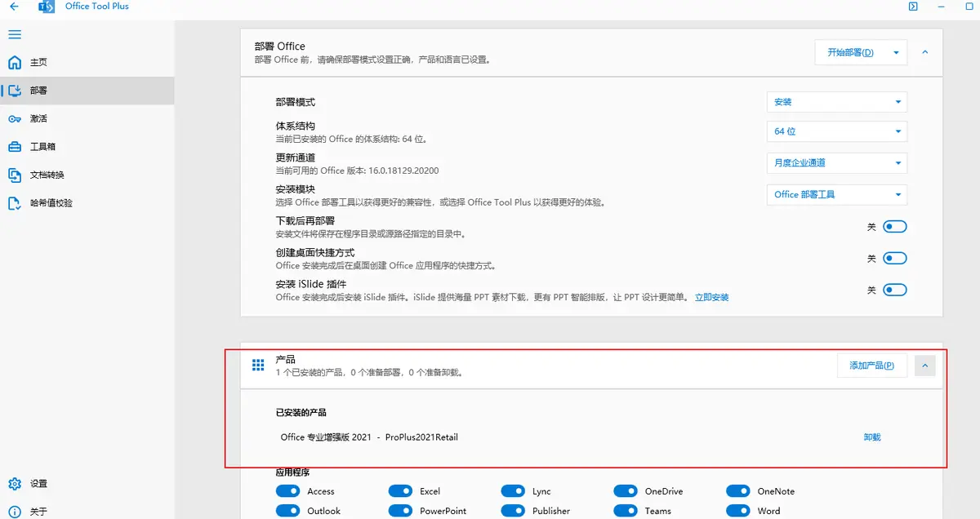Viewport: 980px width, 519px height.
Task: Click the grid icon beside 产品 header
Action: pos(258,365)
